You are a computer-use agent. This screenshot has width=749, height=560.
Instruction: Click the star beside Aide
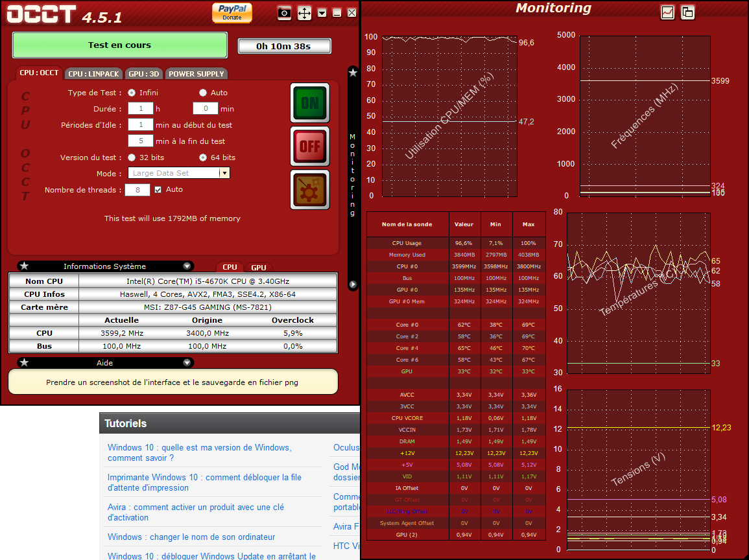point(25,363)
